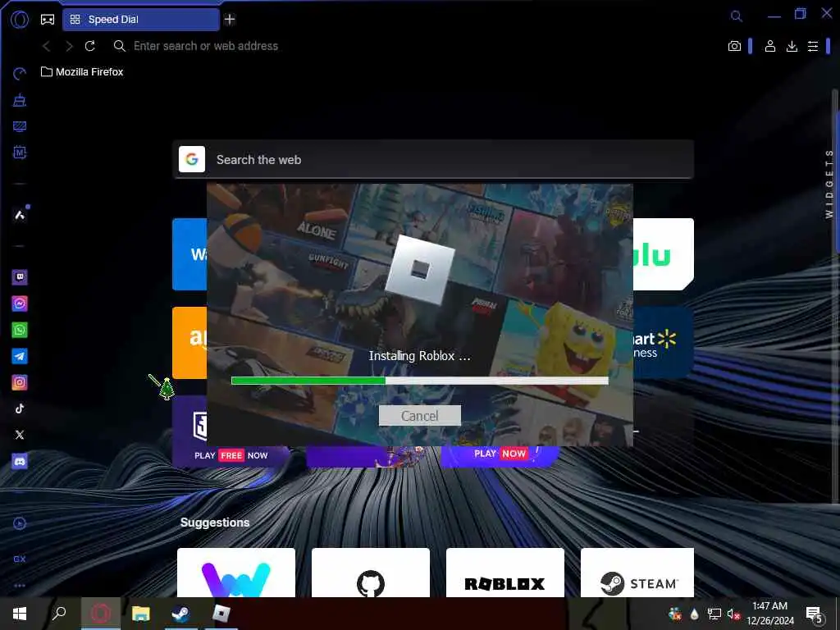Open the Twitch sidebar panel
This screenshot has height=630, width=840.
coord(20,277)
